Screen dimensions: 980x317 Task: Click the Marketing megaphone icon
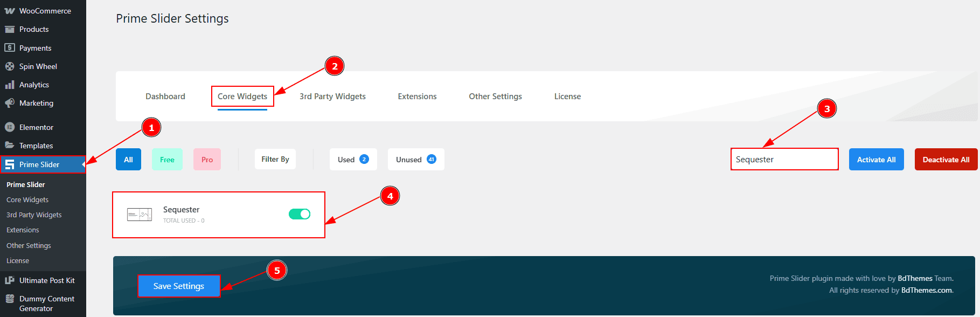pos(10,103)
